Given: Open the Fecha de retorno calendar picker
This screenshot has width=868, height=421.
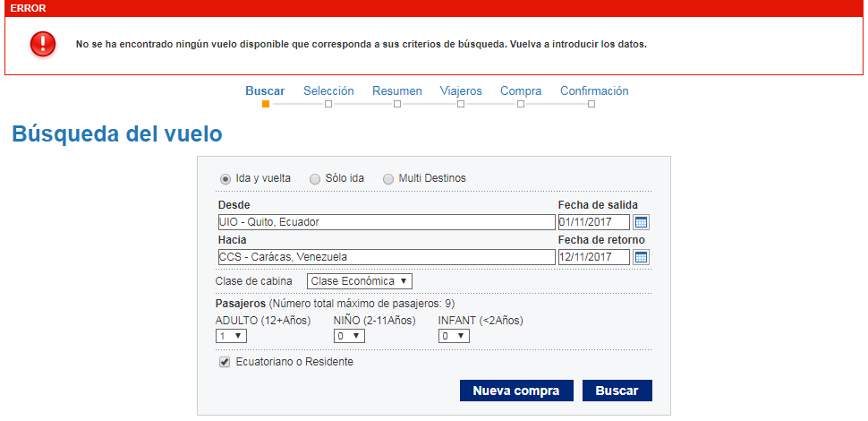Looking at the screenshot, I should pyautogui.click(x=641, y=257).
